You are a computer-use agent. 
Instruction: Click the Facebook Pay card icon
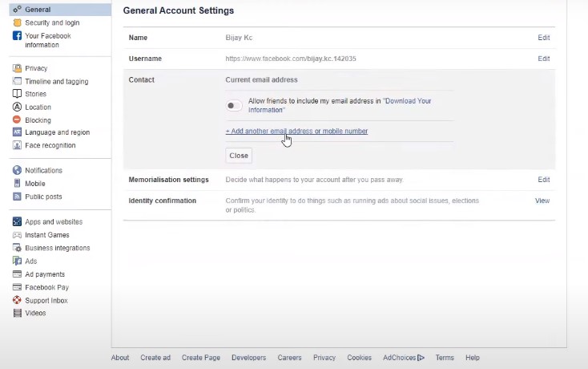[x=18, y=287]
